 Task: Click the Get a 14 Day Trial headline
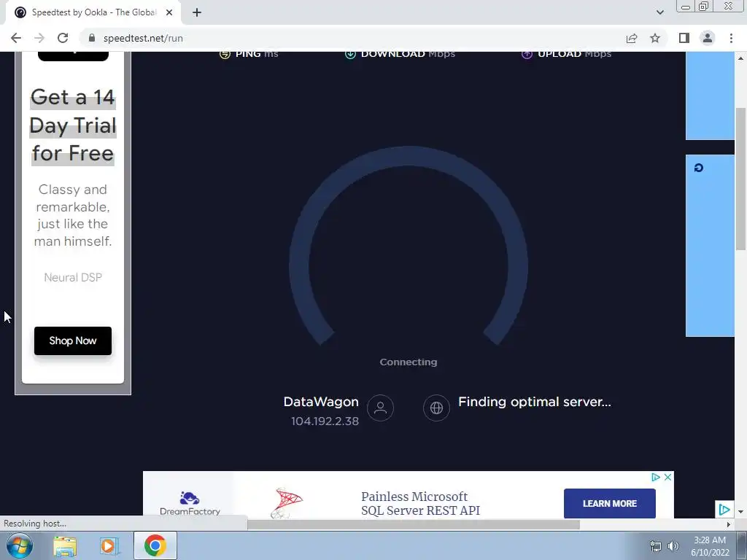coord(73,125)
